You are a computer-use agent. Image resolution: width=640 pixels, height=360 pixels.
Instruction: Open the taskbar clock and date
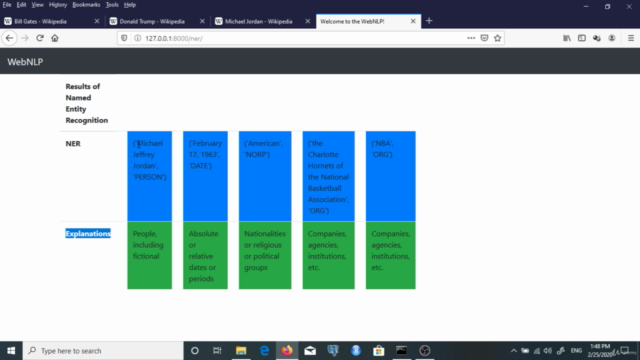[600, 351]
